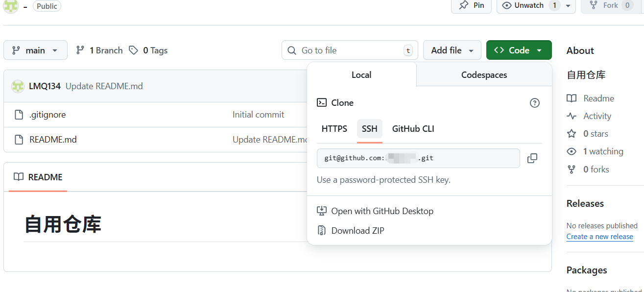Open the Packages section heading
644x292 pixels.
click(x=587, y=270)
